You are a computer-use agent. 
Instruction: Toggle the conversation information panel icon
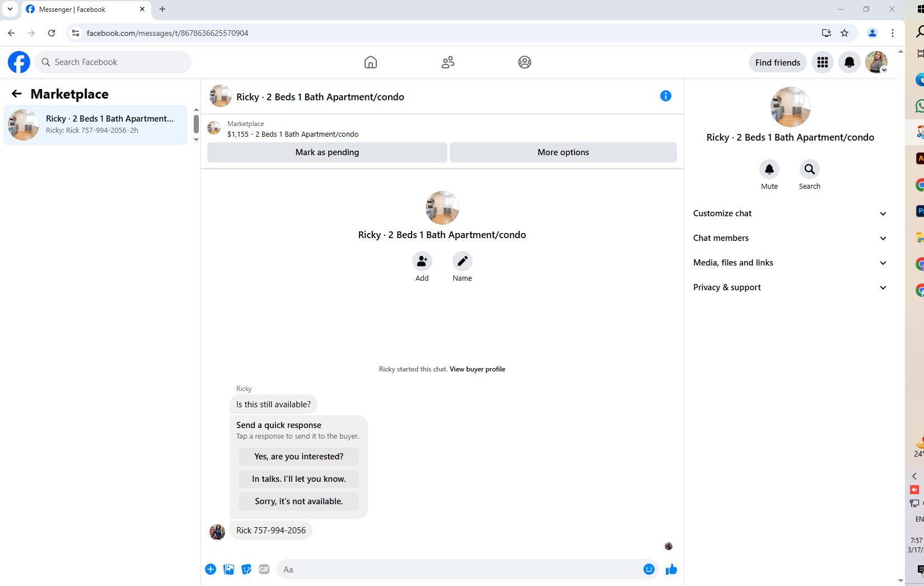click(666, 96)
